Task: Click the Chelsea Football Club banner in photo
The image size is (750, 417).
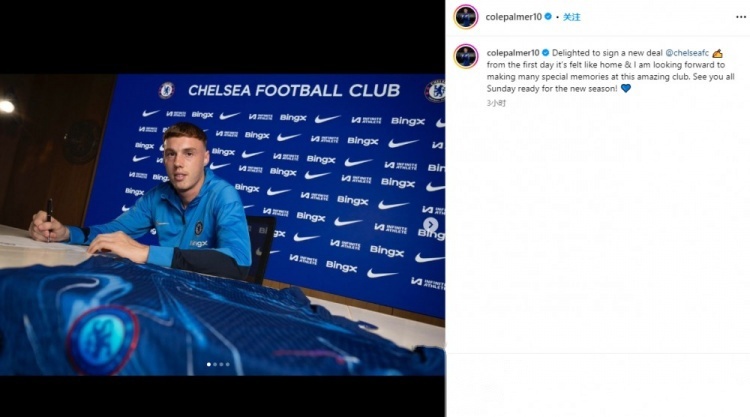Action: pos(294,90)
